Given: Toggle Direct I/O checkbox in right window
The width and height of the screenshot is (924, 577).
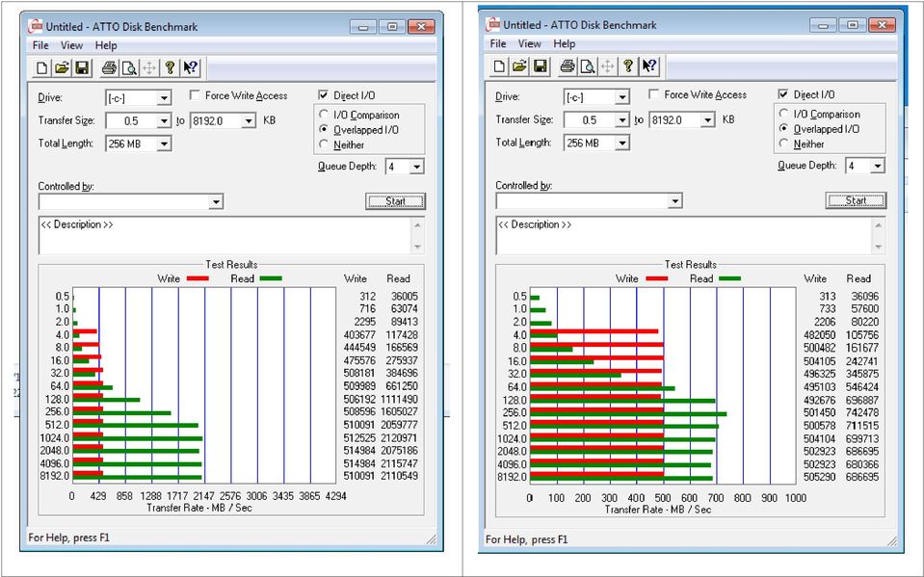Looking at the screenshot, I should (783, 93).
